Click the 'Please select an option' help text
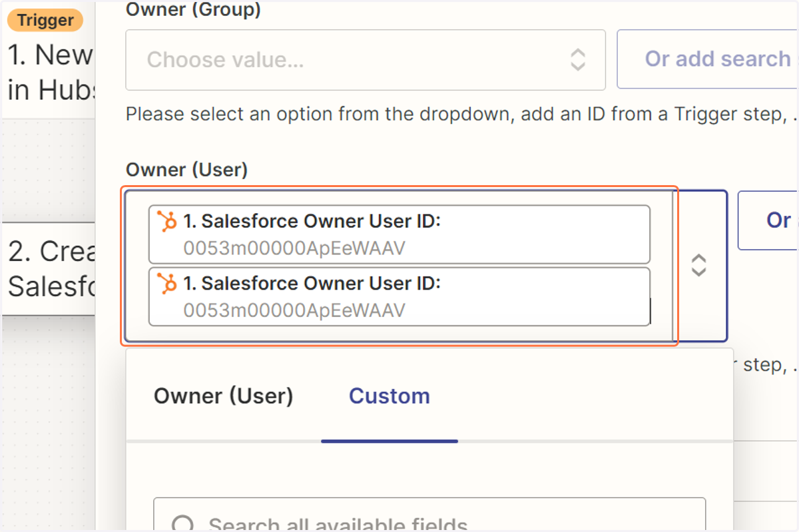799x532 pixels. click(x=462, y=115)
